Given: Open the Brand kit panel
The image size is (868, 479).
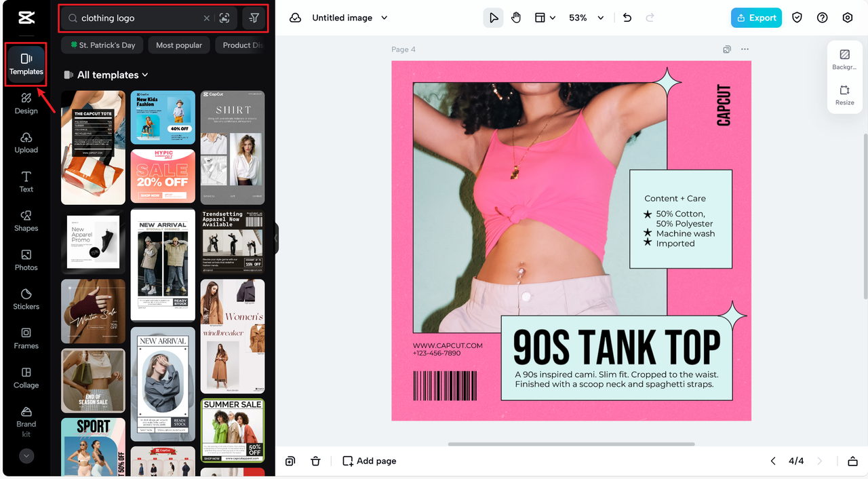Looking at the screenshot, I should coord(26,422).
